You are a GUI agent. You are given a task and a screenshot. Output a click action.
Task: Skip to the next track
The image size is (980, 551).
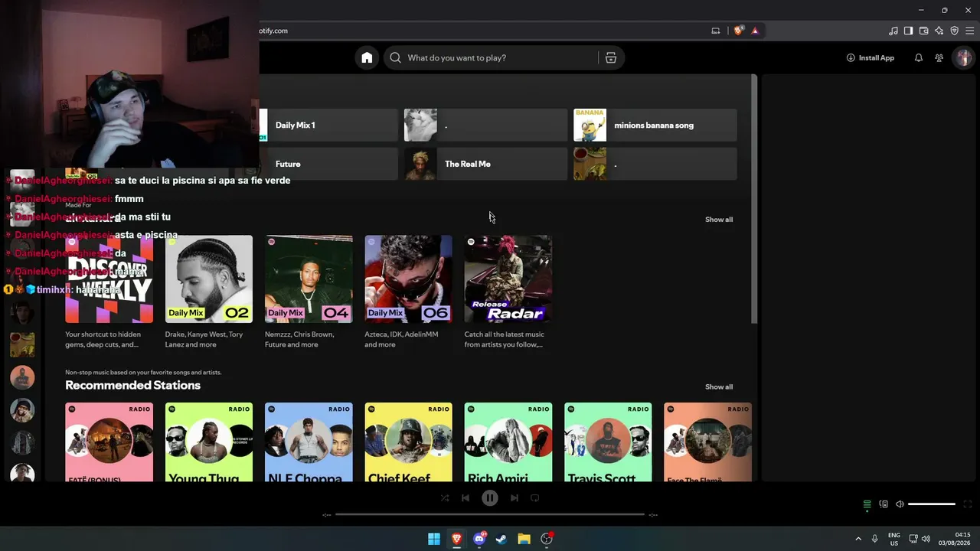click(514, 497)
